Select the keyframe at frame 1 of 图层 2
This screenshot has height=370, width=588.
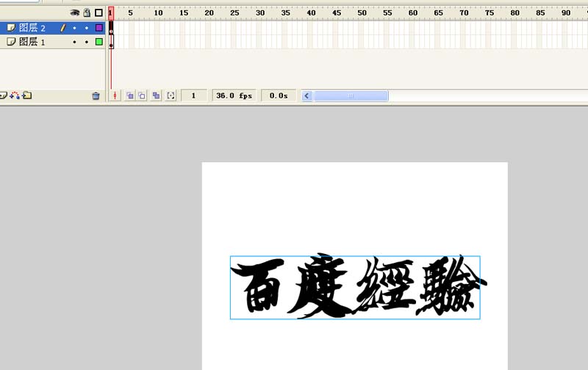pyautogui.click(x=111, y=28)
